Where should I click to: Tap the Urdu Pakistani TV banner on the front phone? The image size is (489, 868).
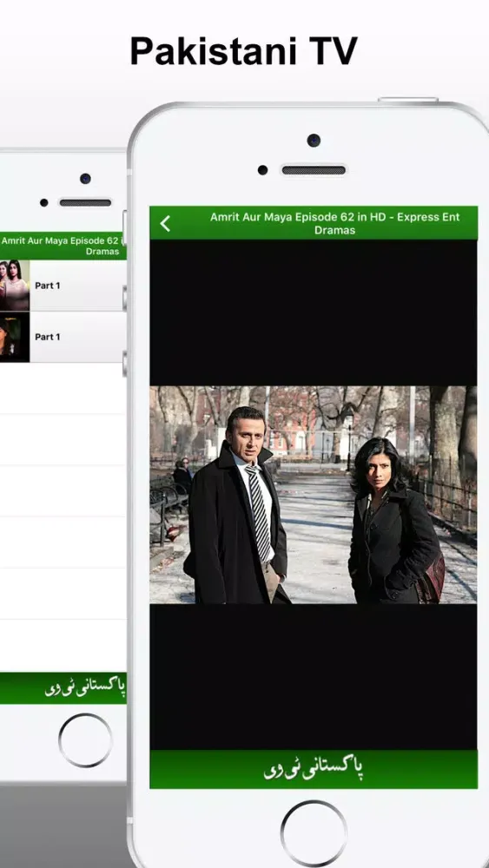314,769
